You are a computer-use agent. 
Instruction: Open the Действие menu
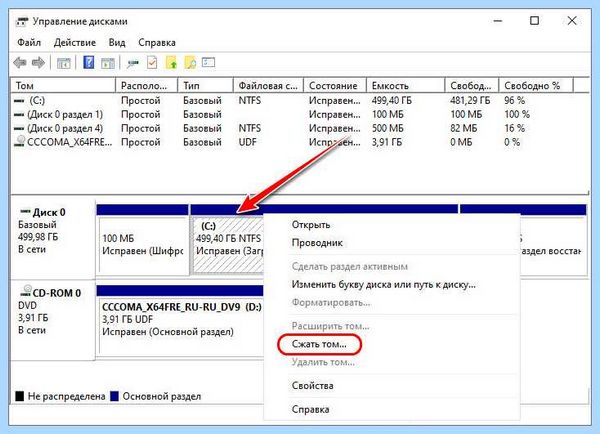75,42
